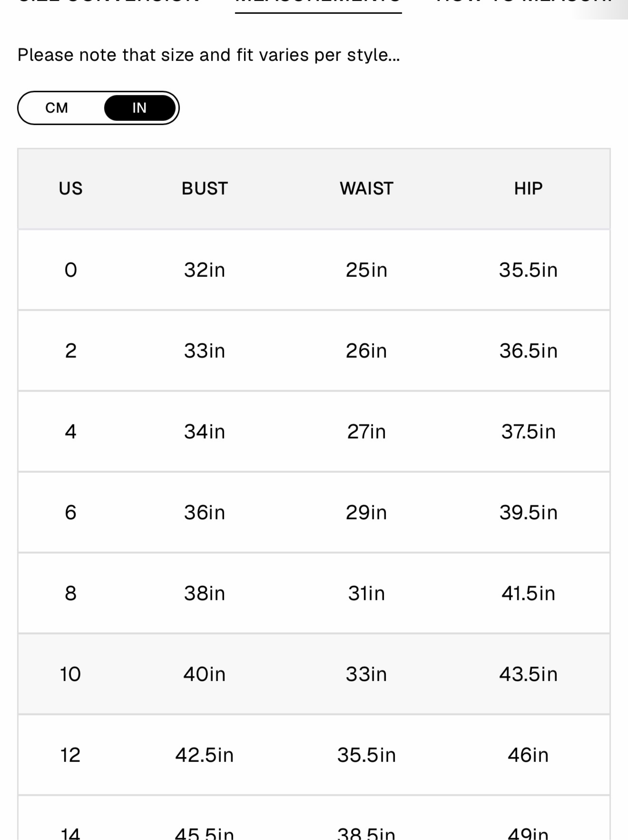Click the US column header
Image resolution: width=628 pixels, height=840 pixels.
71,188
